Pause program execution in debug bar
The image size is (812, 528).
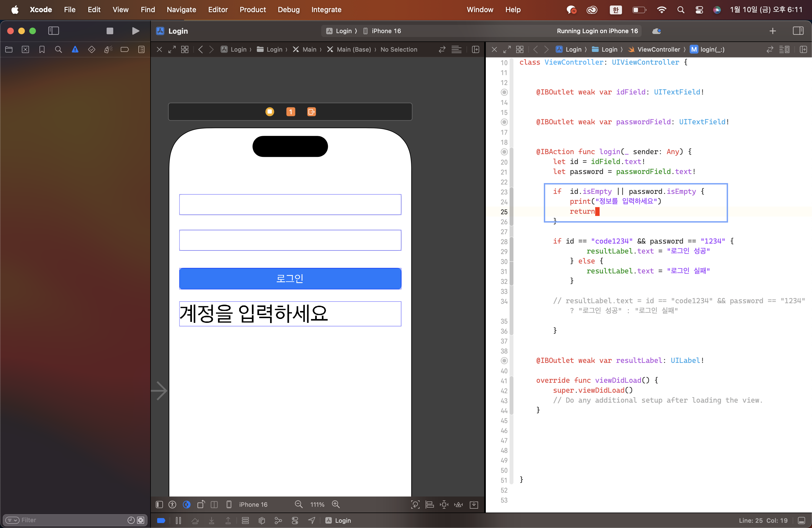click(178, 521)
